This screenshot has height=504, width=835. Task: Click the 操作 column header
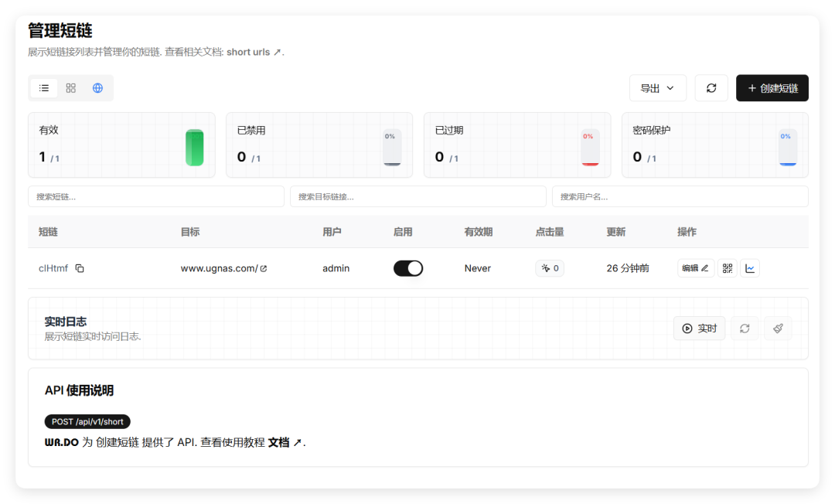[687, 231]
